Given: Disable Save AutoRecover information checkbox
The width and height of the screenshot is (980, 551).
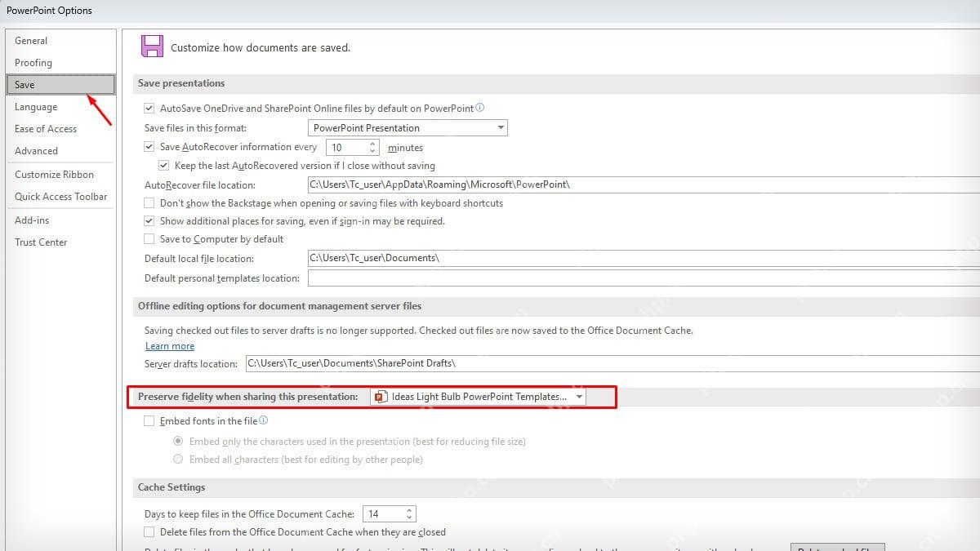Looking at the screenshot, I should pyautogui.click(x=149, y=147).
